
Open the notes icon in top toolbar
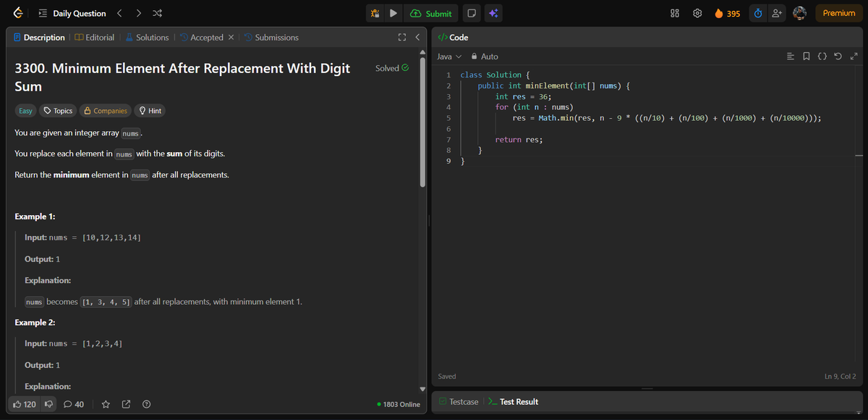click(x=471, y=13)
